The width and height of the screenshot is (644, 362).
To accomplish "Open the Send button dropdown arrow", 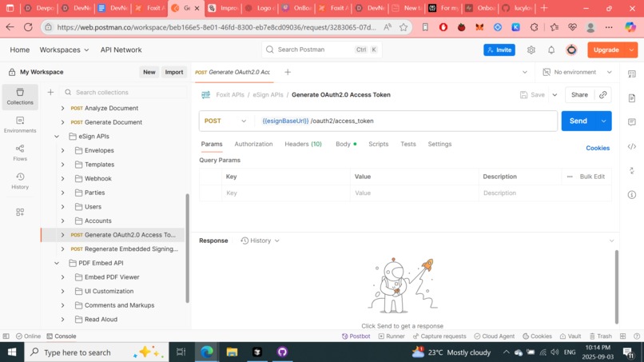I will (x=603, y=121).
